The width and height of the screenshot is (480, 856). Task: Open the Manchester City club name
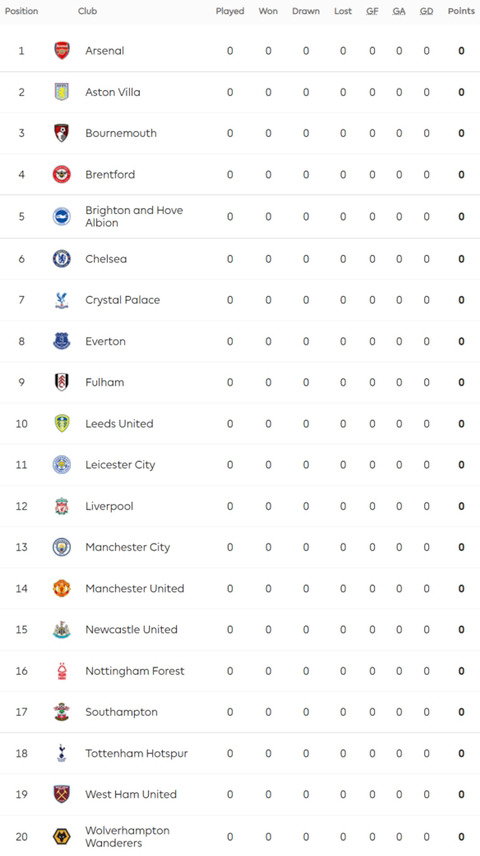[127, 547]
